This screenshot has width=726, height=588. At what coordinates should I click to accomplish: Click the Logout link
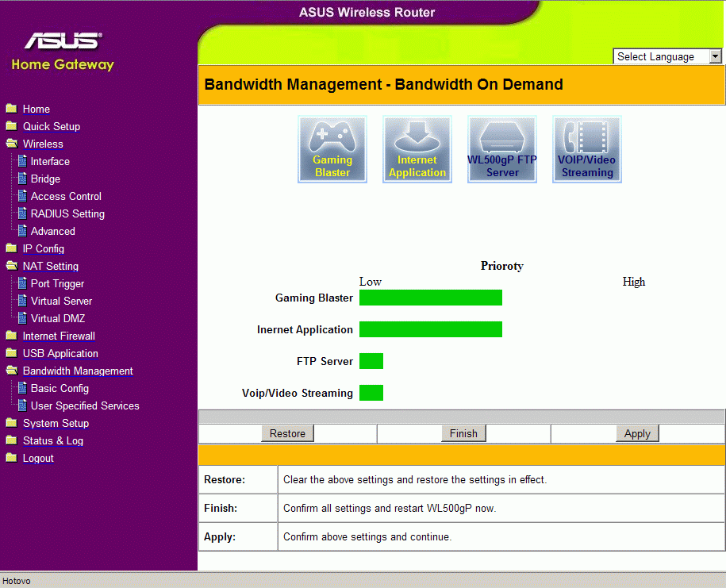coord(38,459)
